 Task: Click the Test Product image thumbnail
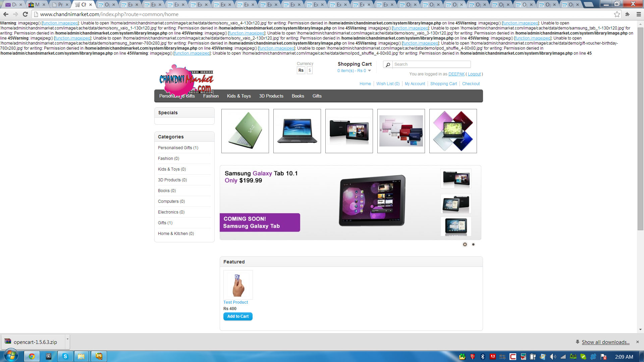[x=238, y=285]
